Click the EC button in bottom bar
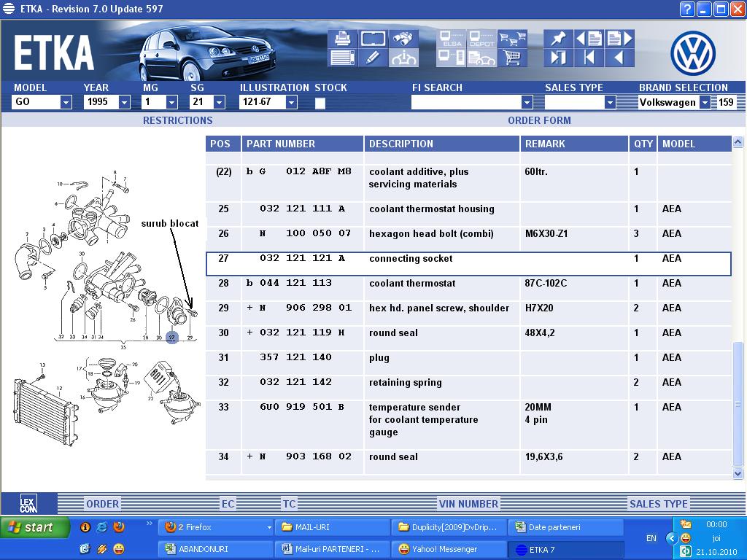Screen dimensions: 747x560 coord(228,504)
